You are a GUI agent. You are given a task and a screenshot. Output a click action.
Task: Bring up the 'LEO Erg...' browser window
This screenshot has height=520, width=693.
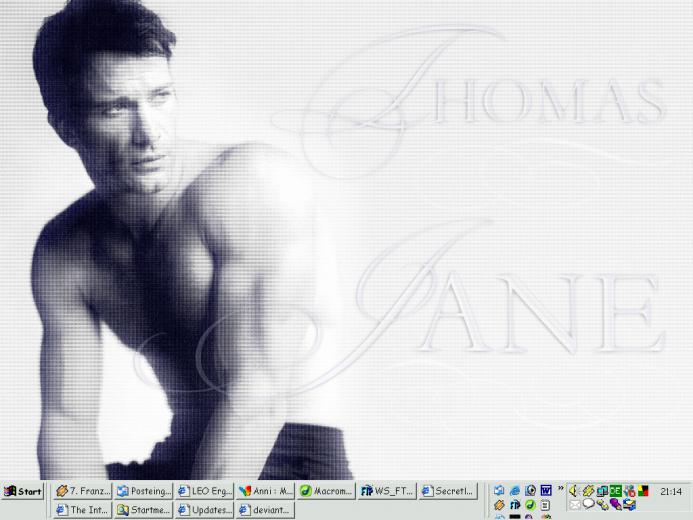(205, 491)
